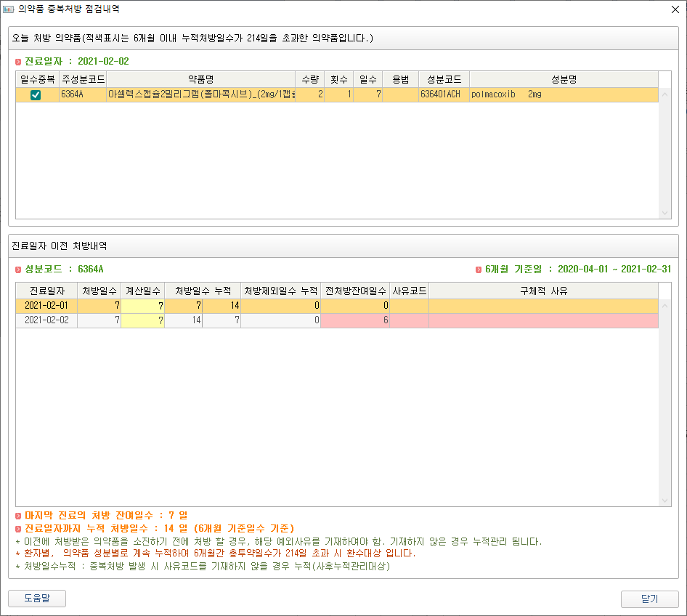Image resolution: width=687 pixels, height=616 pixels.
Task: Click the 사유코드 cell in 2021-02-02 row
Action: (409, 320)
